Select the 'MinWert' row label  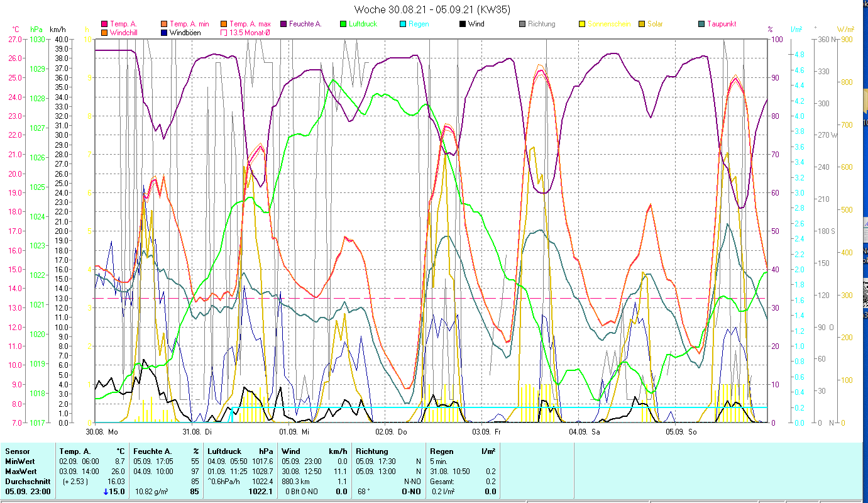coord(19,462)
